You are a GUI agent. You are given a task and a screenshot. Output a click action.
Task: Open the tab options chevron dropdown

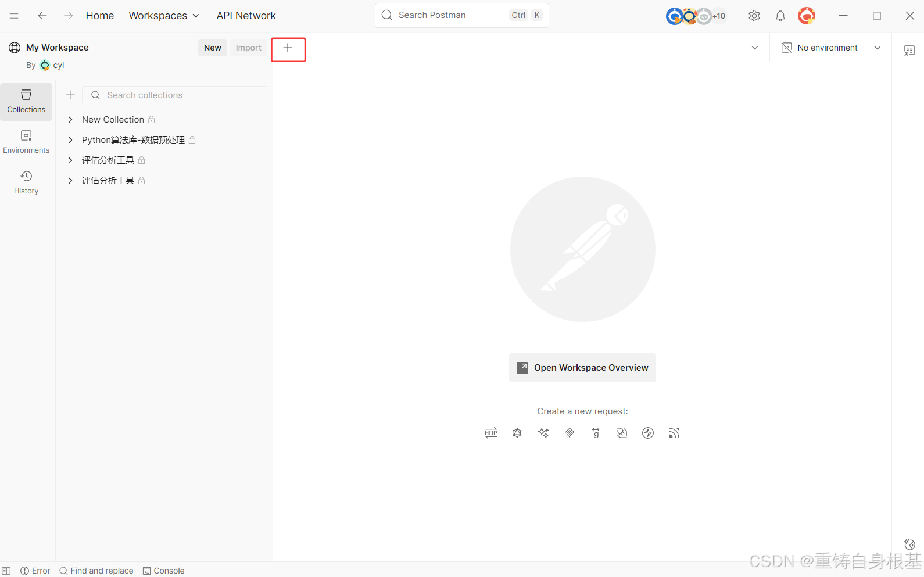pyautogui.click(x=755, y=48)
